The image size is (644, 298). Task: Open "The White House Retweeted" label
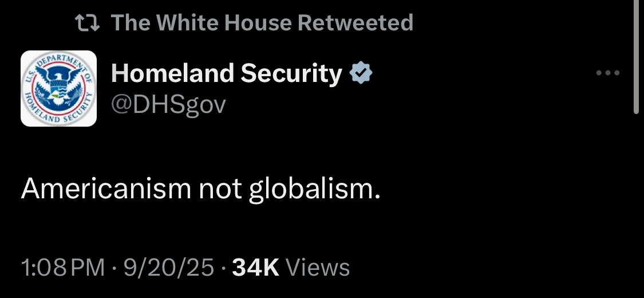tap(262, 22)
